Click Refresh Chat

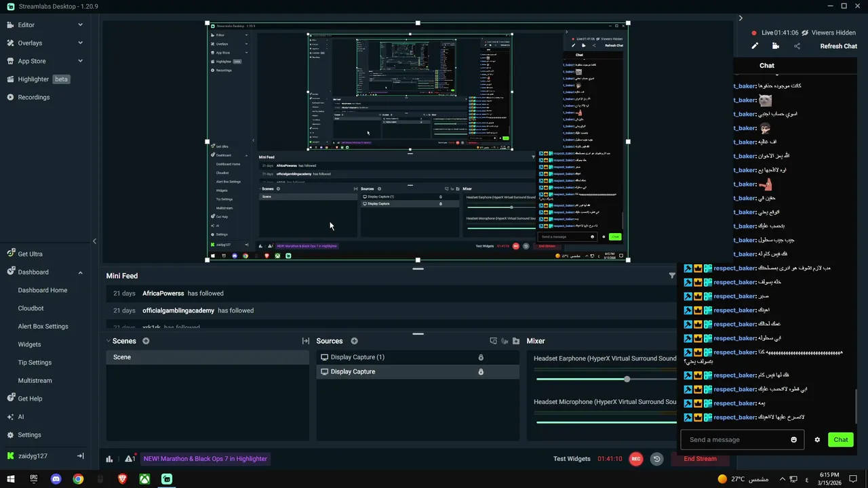pos(839,46)
